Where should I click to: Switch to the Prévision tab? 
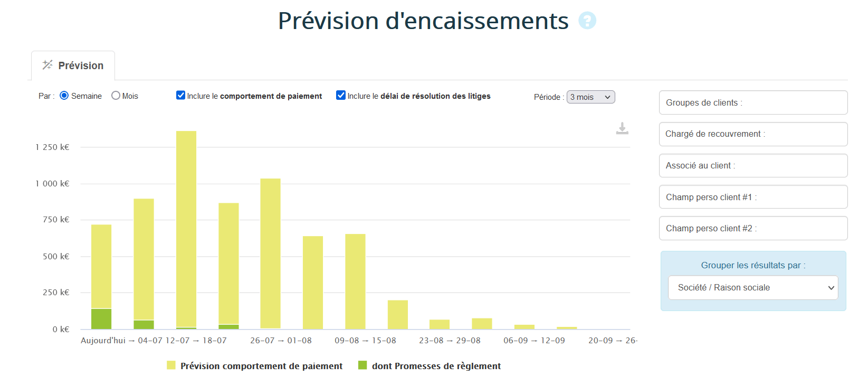point(73,65)
